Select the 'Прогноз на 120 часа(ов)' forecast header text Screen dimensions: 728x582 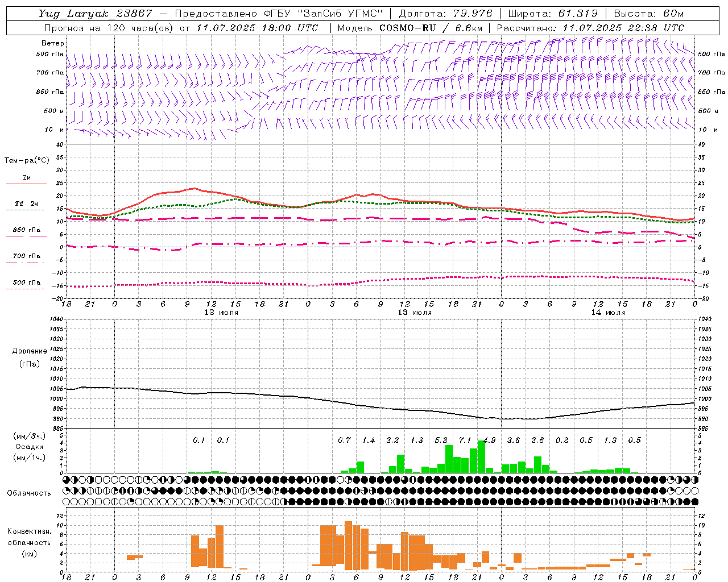(x=110, y=28)
